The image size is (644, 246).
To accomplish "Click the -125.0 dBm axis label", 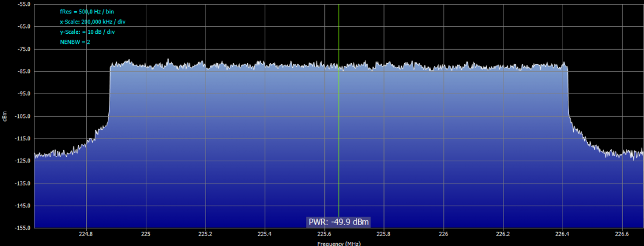I will click(23, 161).
